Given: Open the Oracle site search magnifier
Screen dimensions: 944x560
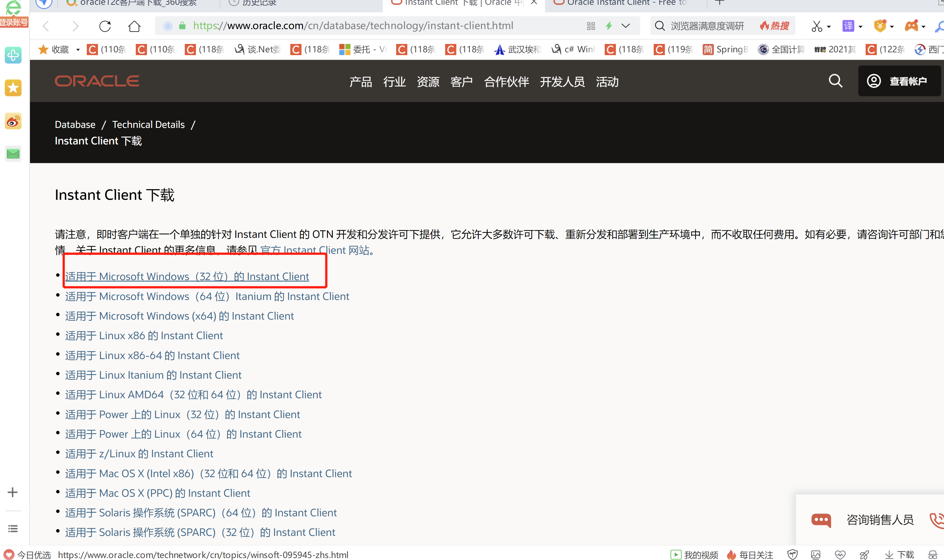Looking at the screenshot, I should (835, 81).
